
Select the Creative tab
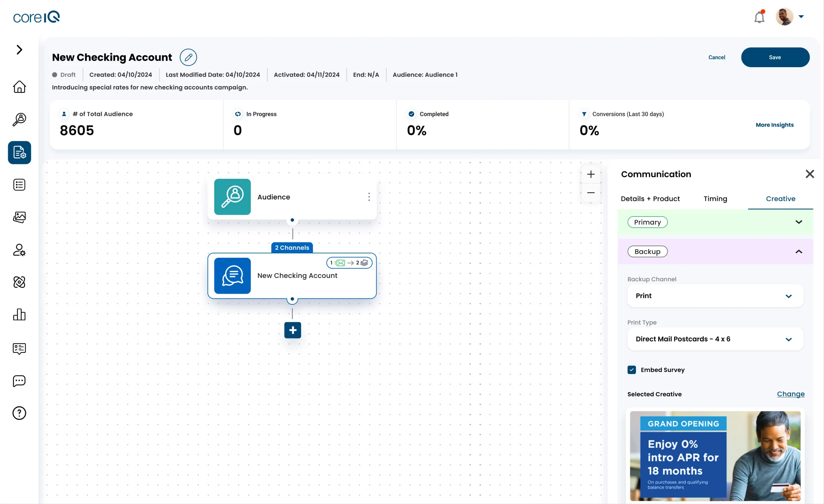coord(780,199)
